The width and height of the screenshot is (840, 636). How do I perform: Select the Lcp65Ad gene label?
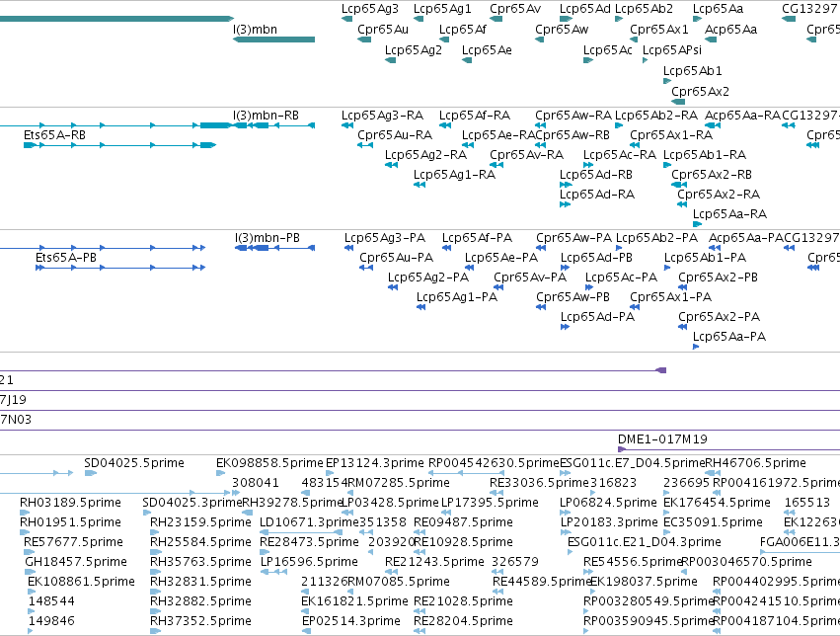pos(585,9)
